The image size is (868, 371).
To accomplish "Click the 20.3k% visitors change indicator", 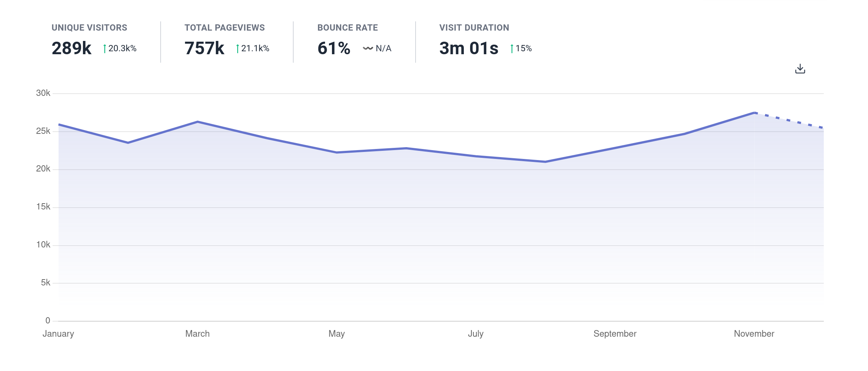I will pos(120,48).
